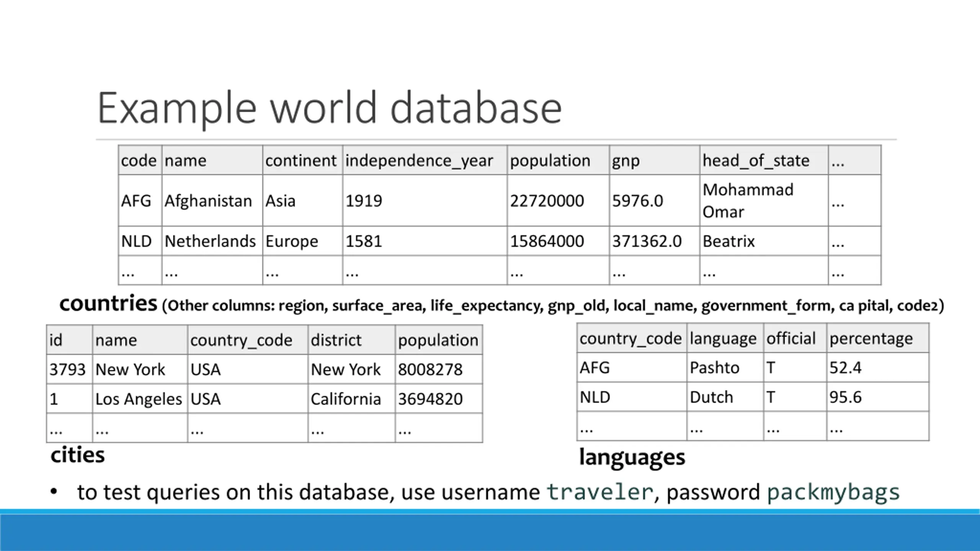The height and width of the screenshot is (551, 980).
Task: Select the '15864000' population cell
Action: pos(558,241)
